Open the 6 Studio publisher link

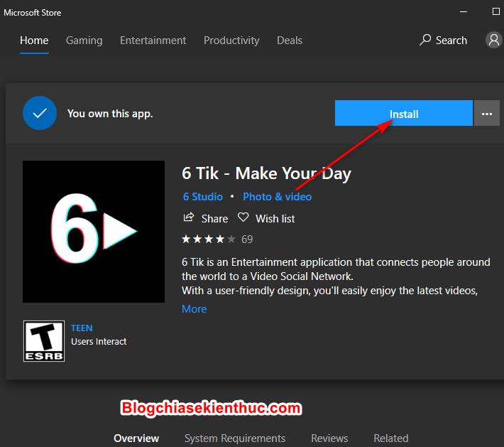click(x=203, y=197)
